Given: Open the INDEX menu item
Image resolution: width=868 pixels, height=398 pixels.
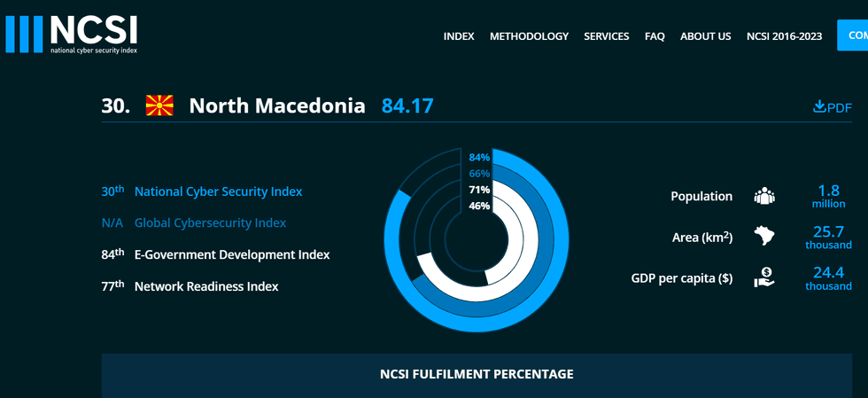Looking at the screenshot, I should coord(459,36).
